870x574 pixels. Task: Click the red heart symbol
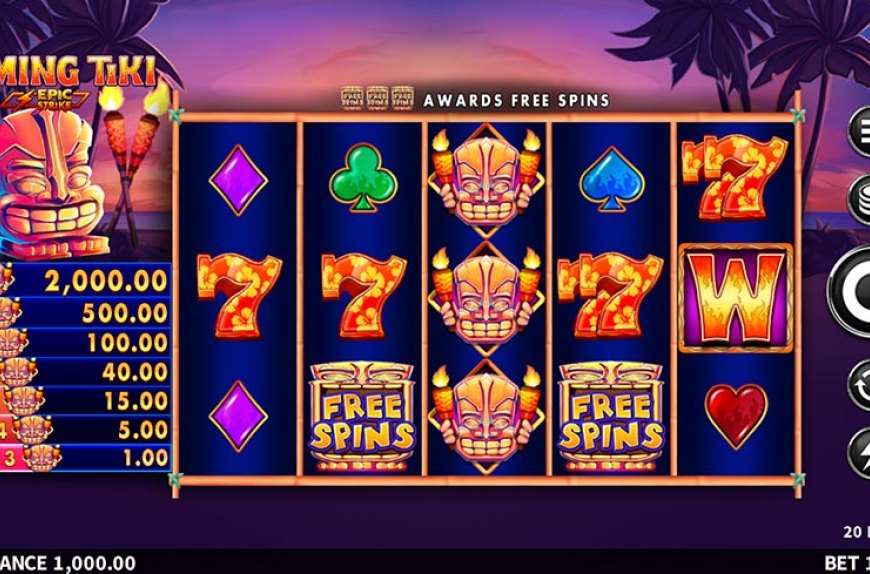pyautogui.click(x=736, y=416)
